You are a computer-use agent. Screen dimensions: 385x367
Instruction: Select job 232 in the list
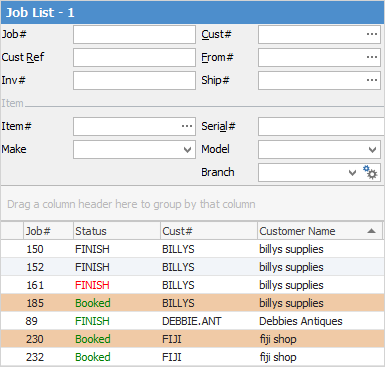click(x=192, y=357)
